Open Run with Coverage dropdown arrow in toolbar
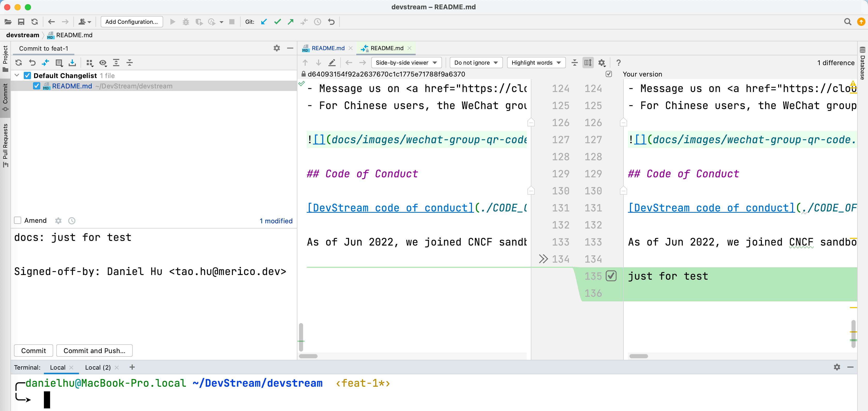Screen dimensions: 868x411 (221, 22)
